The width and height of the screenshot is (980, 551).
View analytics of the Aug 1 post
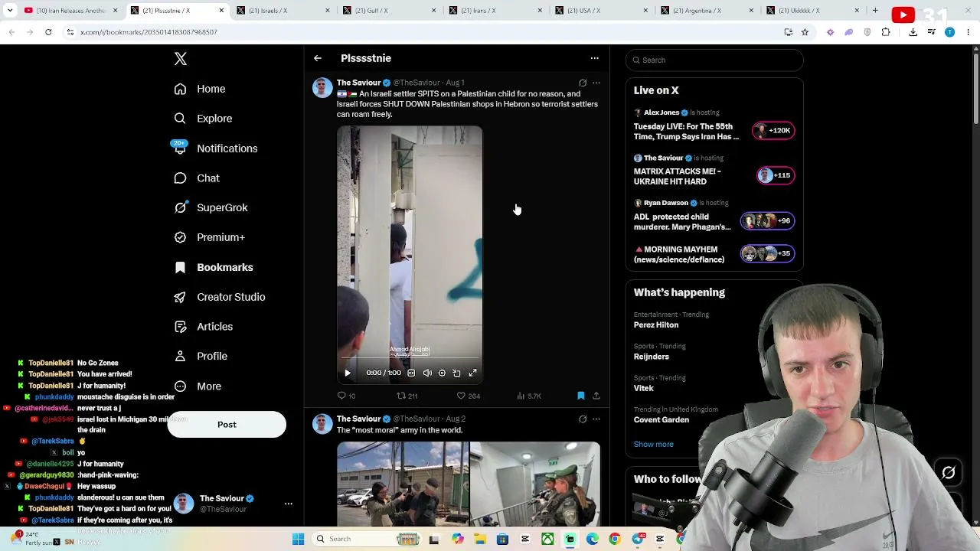pyautogui.click(x=529, y=396)
